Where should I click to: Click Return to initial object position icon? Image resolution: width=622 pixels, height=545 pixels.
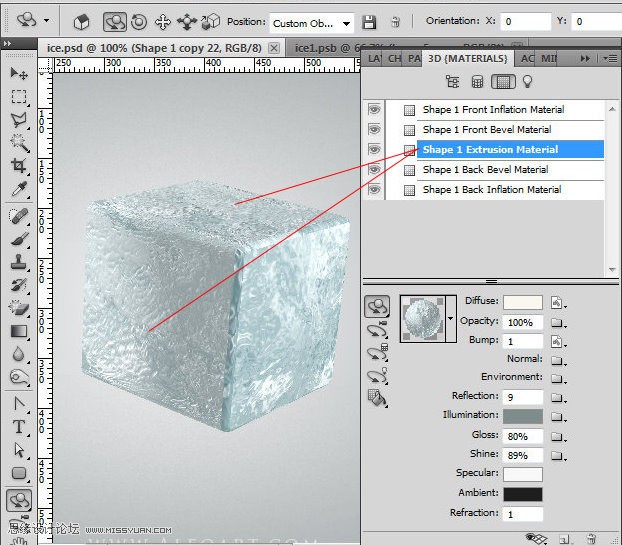point(81,22)
